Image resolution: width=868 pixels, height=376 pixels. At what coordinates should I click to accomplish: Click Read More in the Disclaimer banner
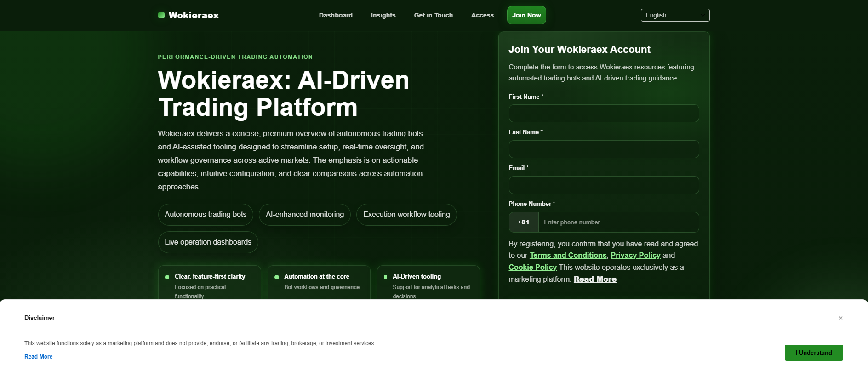point(38,357)
